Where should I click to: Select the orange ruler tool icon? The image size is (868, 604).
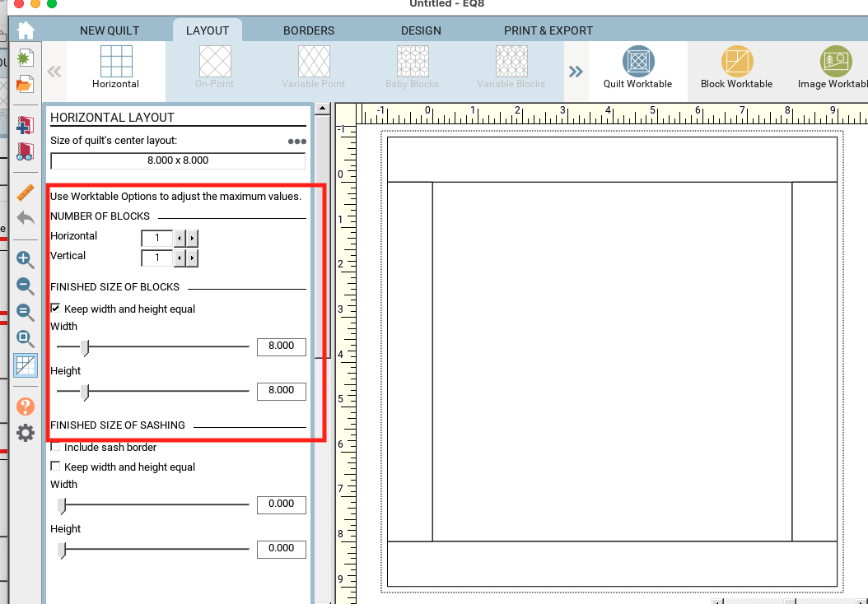(x=26, y=193)
